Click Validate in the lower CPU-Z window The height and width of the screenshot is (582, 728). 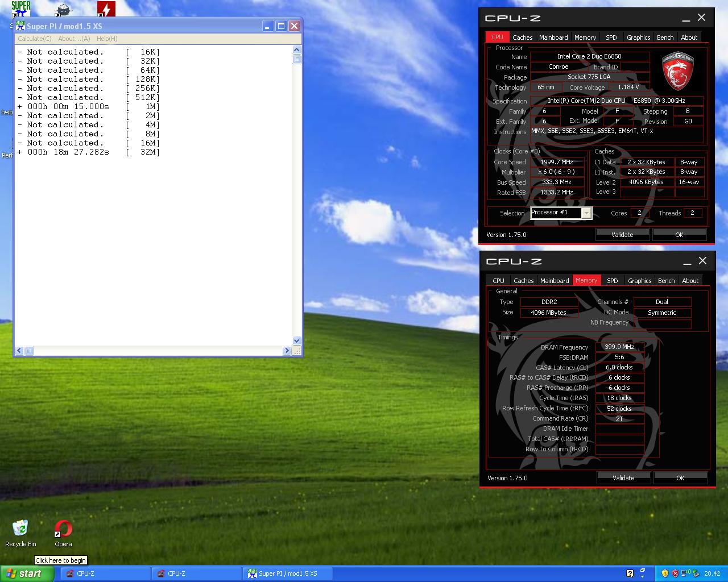(623, 477)
